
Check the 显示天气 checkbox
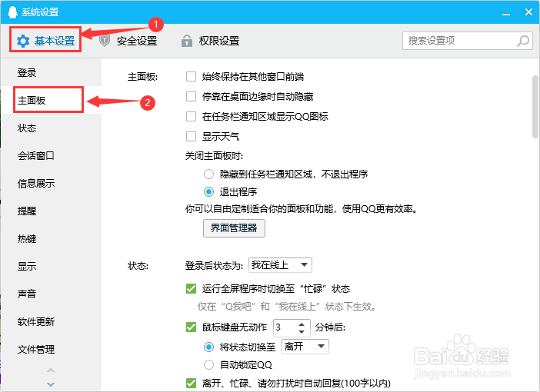(191, 136)
